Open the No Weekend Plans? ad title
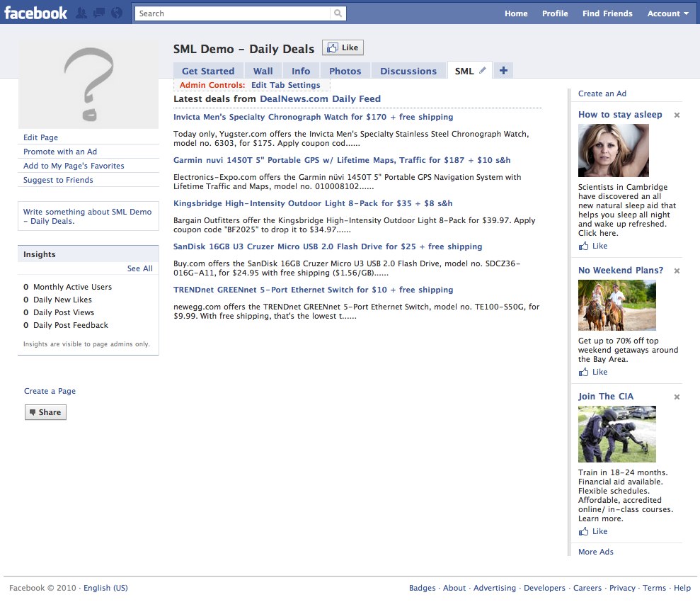 tap(621, 270)
